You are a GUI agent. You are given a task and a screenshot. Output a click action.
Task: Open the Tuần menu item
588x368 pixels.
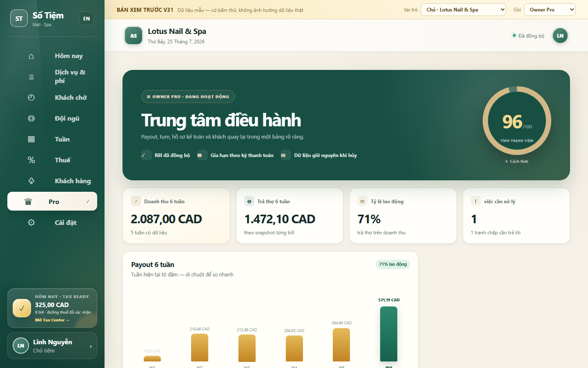(x=52, y=139)
